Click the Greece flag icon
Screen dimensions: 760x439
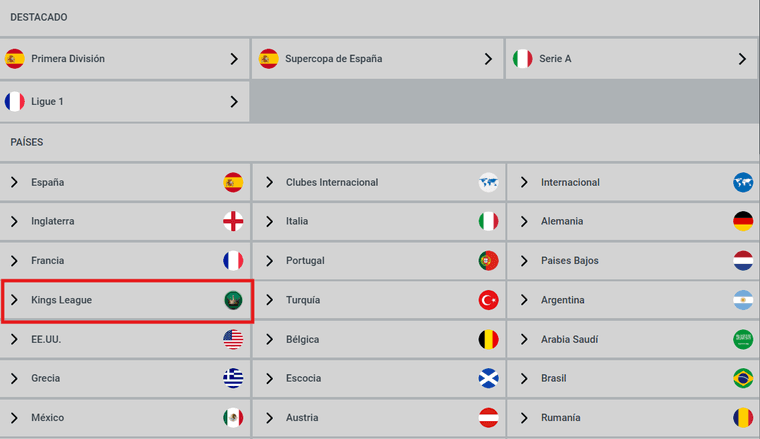click(x=233, y=378)
